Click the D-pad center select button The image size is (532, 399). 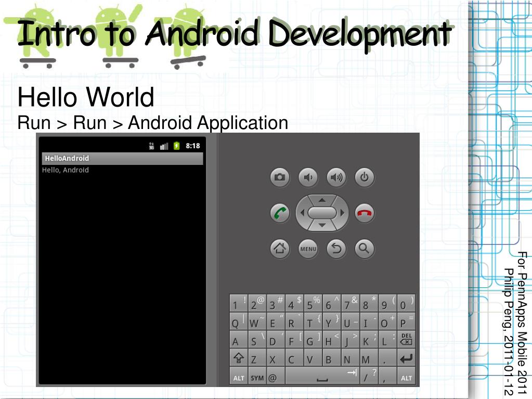pyautogui.click(x=322, y=213)
